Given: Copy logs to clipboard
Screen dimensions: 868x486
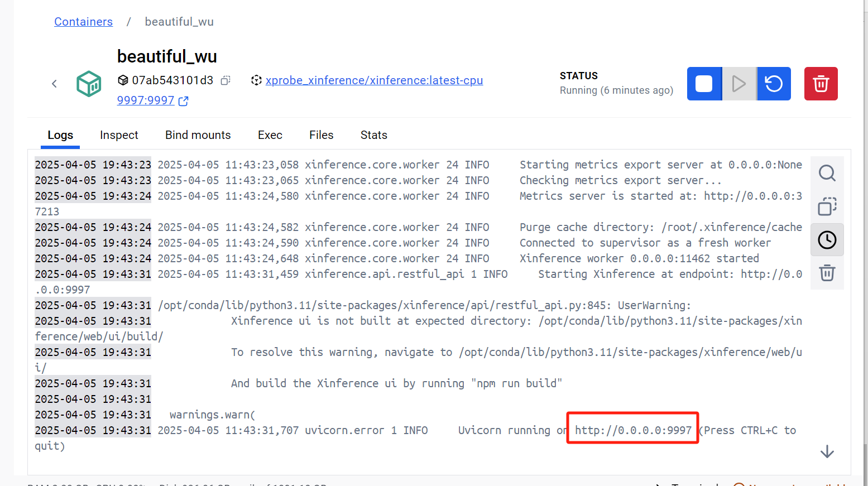Looking at the screenshot, I should click(827, 206).
